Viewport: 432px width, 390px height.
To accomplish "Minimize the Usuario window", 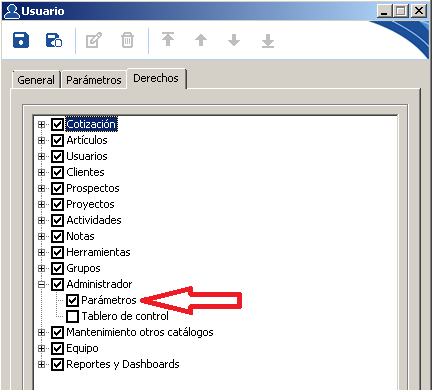I will pos(384,11).
